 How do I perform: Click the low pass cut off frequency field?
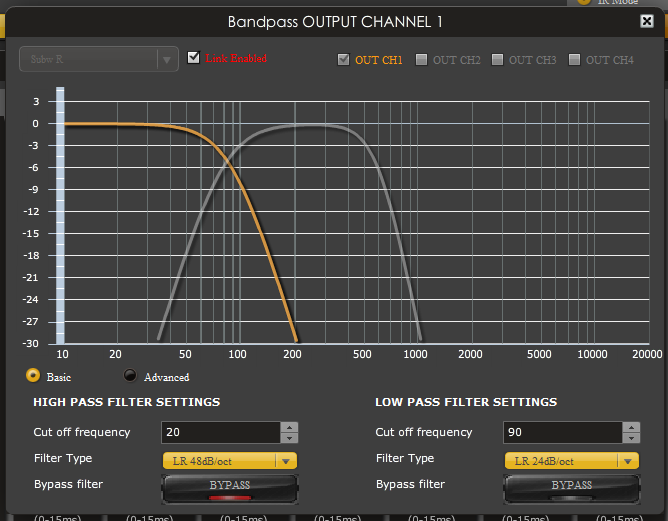[563, 432]
